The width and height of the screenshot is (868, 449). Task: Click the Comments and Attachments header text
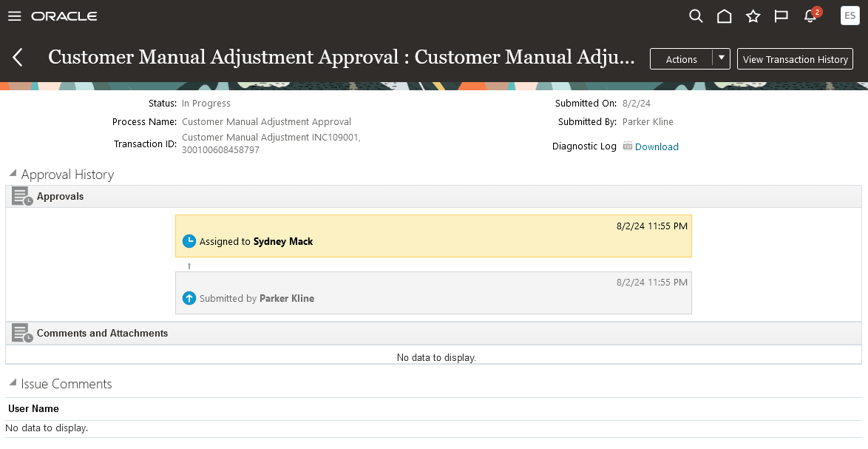103,334
